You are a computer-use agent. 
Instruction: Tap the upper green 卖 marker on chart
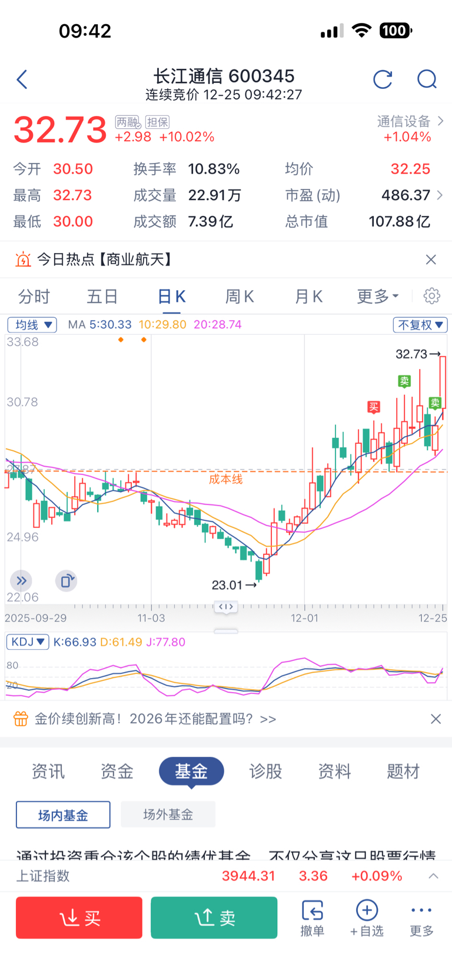[x=404, y=381]
